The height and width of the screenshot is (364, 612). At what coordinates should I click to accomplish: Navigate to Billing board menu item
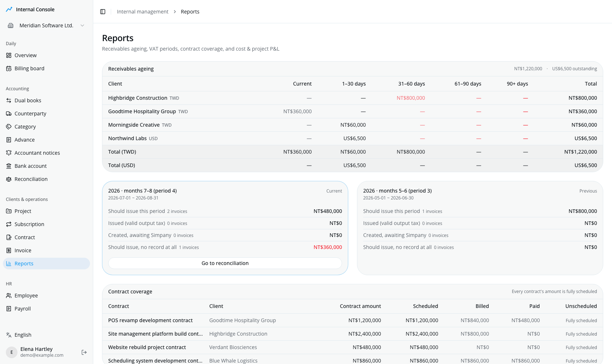click(46, 68)
